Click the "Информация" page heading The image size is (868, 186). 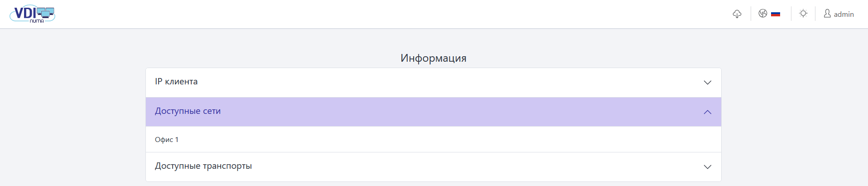433,58
